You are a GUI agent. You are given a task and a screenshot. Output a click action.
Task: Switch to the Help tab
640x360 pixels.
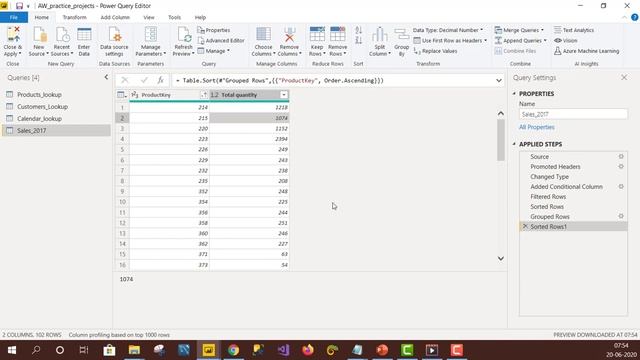point(200,18)
